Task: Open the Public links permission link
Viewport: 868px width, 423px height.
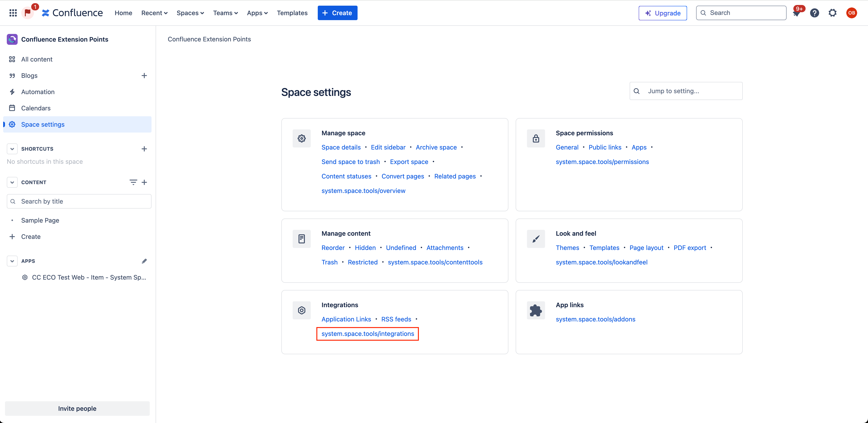Action: click(x=605, y=147)
